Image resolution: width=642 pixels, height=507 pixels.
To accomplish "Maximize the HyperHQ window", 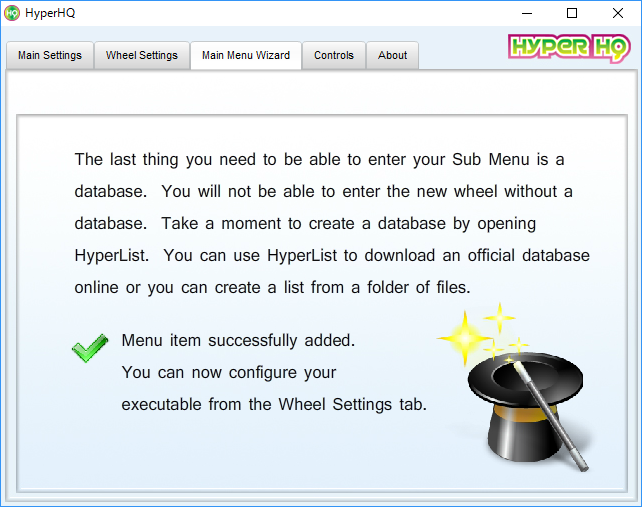I will [x=572, y=13].
